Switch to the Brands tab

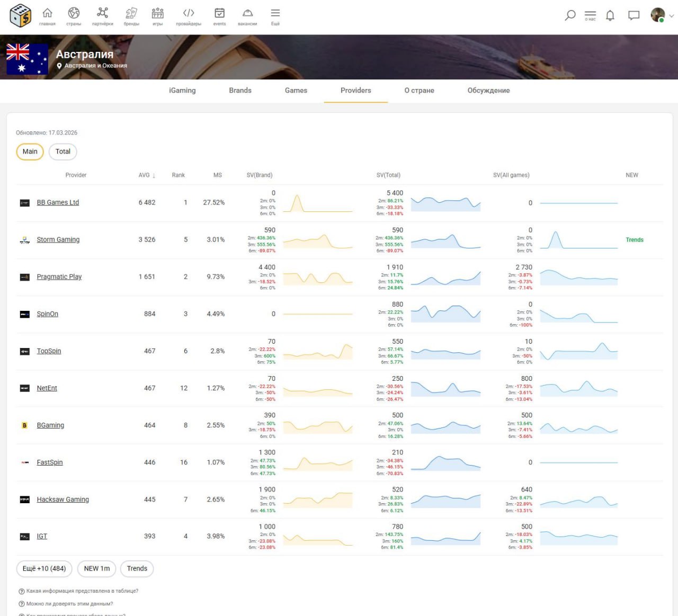point(240,91)
